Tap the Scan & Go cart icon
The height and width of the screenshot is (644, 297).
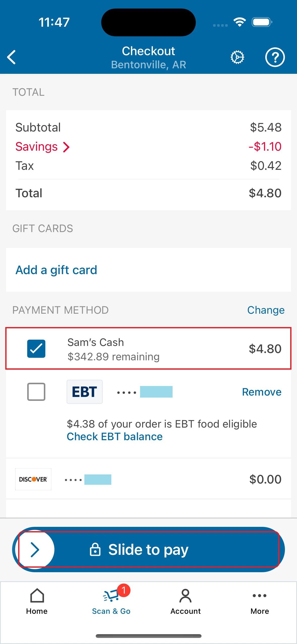pyautogui.click(x=111, y=596)
